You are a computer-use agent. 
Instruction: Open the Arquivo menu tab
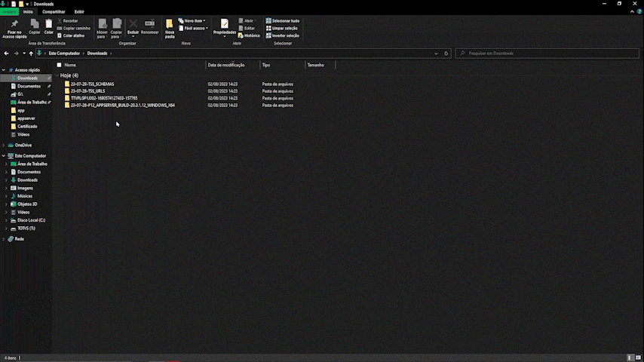click(x=9, y=11)
